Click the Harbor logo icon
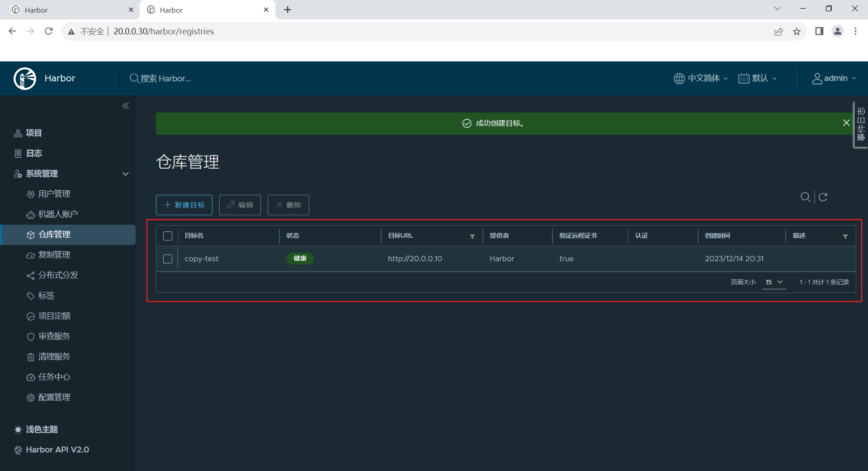This screenshot has width=868, height=471. point(25,79)
